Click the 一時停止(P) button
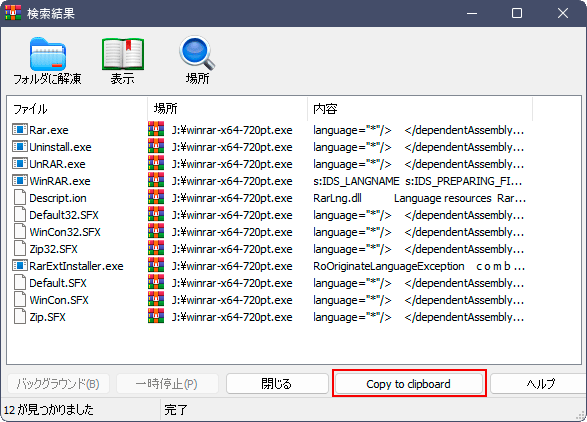587x422 pixels. pyautogui.click(x=167, y=384)
